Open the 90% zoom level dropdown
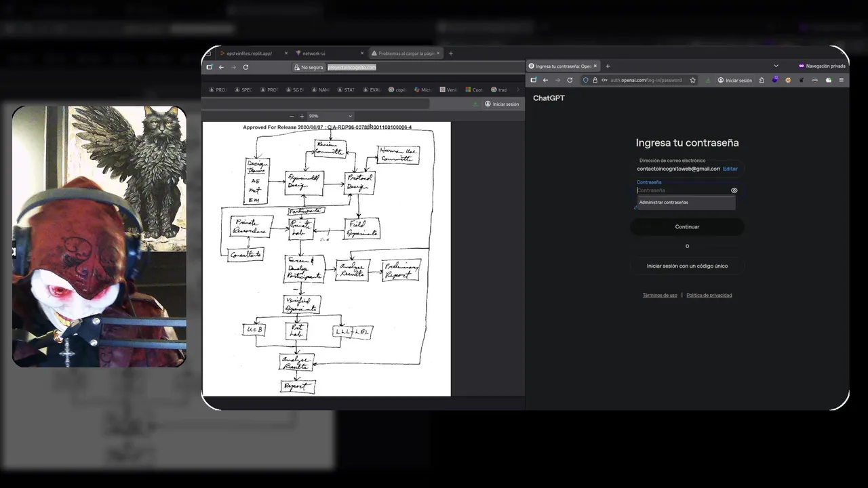Screen dimensions: 868x488 (331, 116)
